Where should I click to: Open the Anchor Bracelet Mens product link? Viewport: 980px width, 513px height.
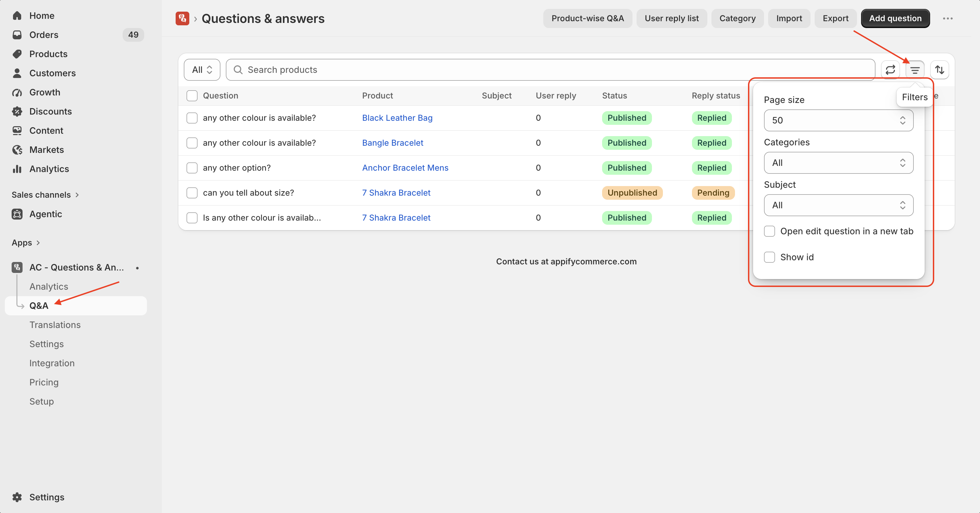coord(405,168)
